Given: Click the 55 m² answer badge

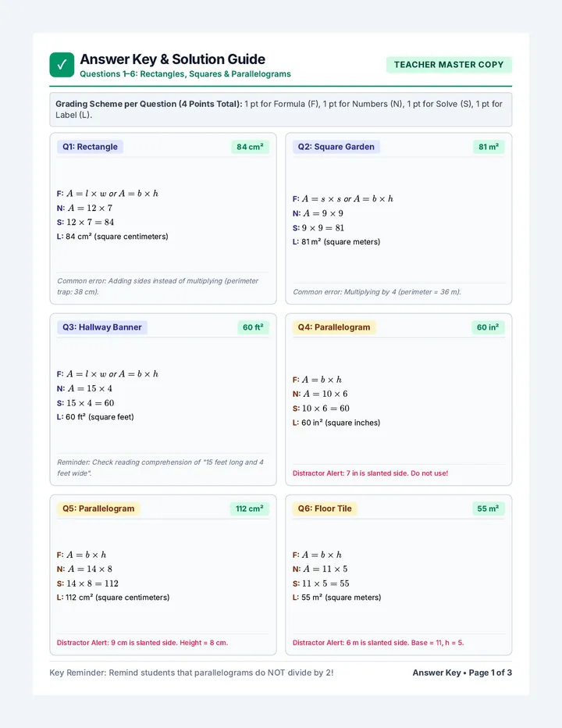Looking at the screenshot, I should [x=488, y=509].
